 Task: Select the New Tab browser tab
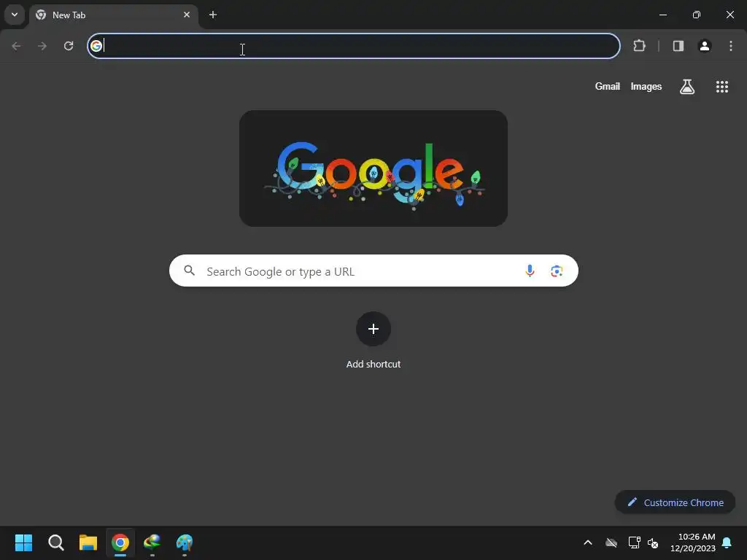[x=113, y=15]
